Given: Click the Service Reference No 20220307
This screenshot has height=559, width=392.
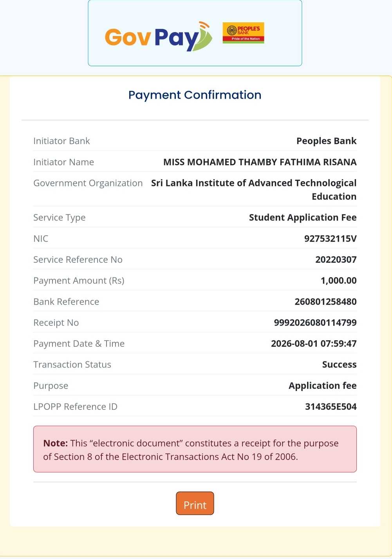Looking at the screenshot, I should click(336, 260).
